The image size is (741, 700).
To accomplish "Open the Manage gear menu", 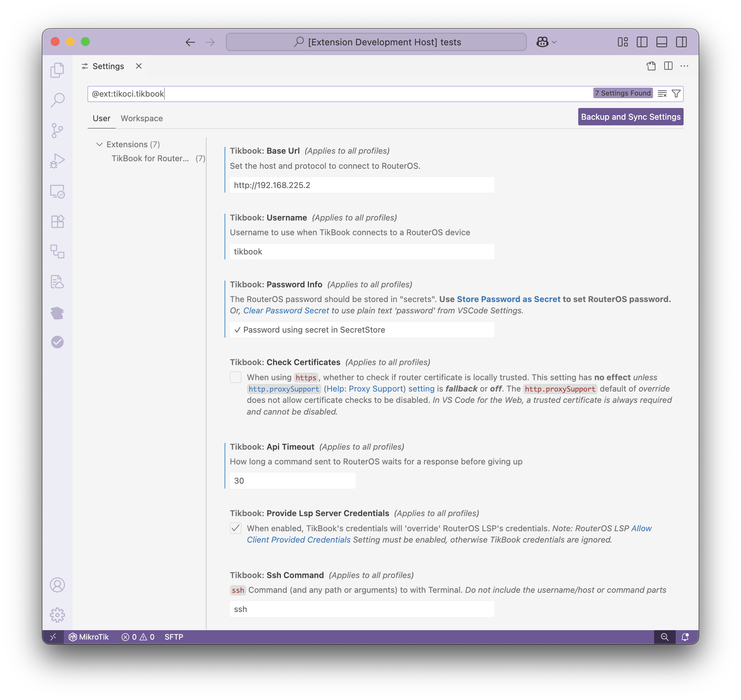I will tap(57, 615).
